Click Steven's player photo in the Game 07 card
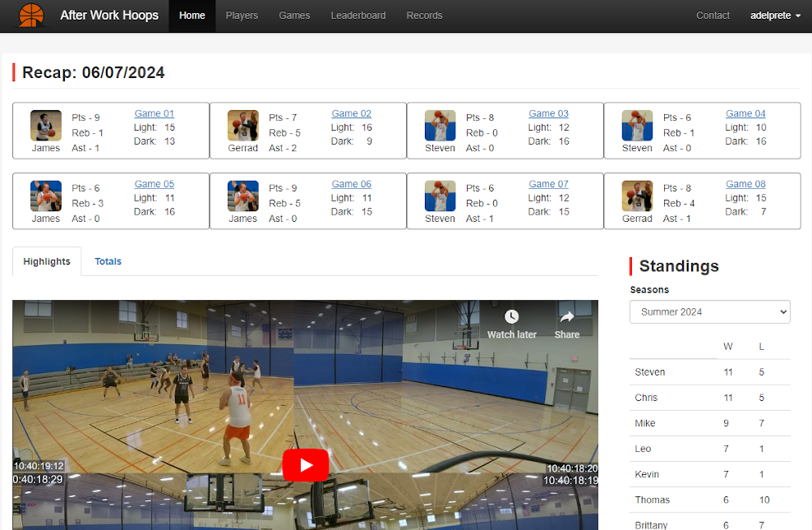 coord(440,196)
